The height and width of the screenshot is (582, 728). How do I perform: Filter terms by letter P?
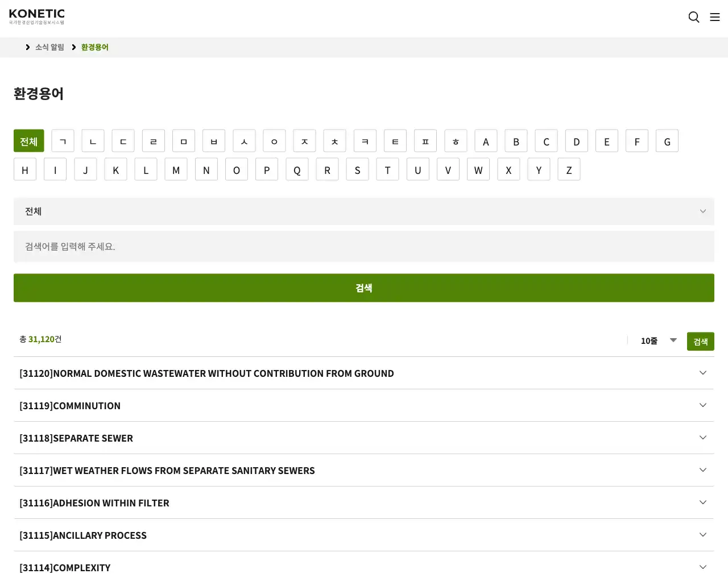(267, 169)
